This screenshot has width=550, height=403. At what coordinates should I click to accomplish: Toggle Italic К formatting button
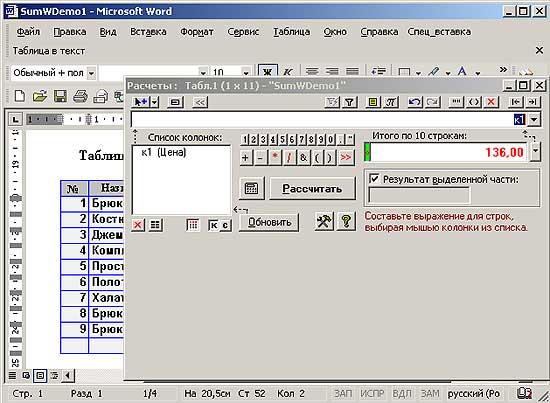point(288,72)
